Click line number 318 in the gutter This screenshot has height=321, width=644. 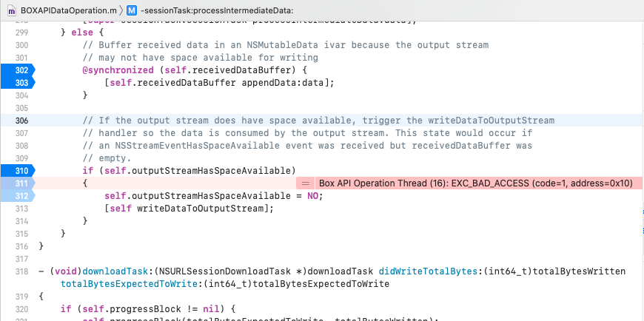point(21,271)
